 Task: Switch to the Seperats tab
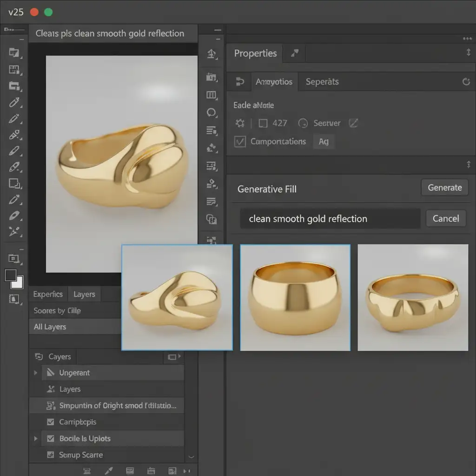pos(322,82)
